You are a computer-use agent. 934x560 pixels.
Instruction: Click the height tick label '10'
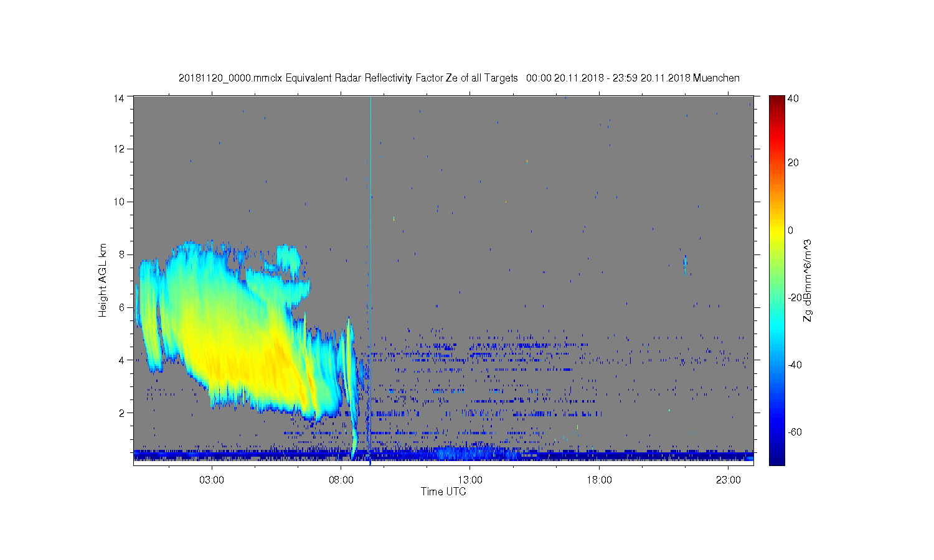pos(120,202)
